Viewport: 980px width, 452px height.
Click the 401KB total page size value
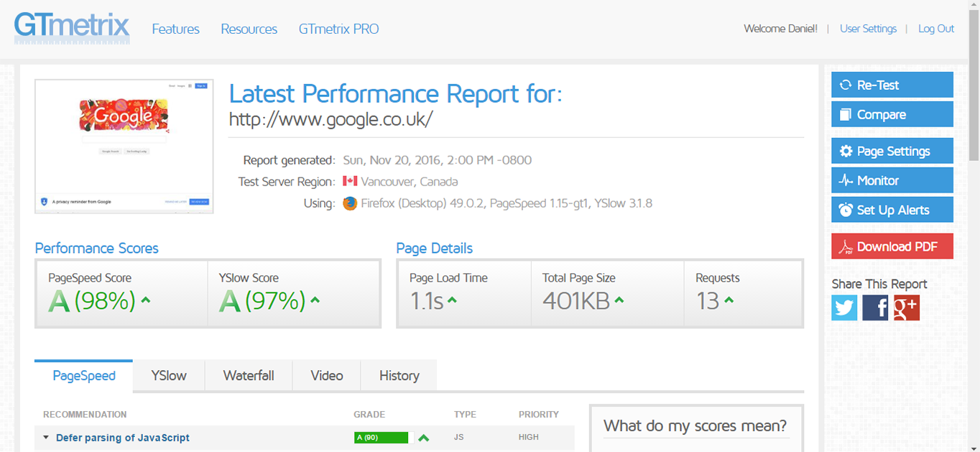pyautogui.click(x=576, y=300)
